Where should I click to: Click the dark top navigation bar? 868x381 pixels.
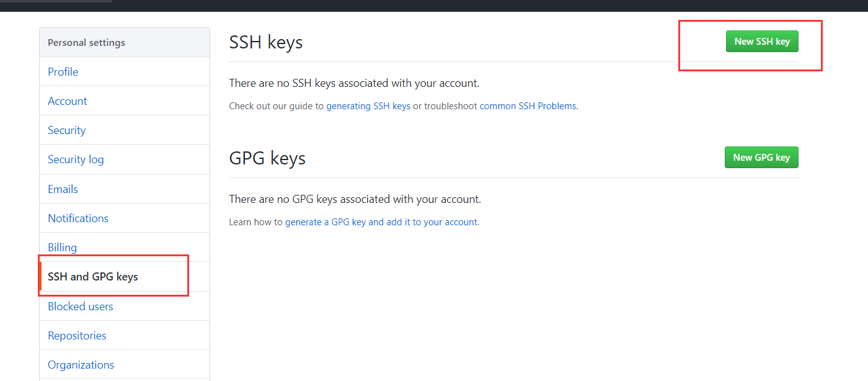434,6
